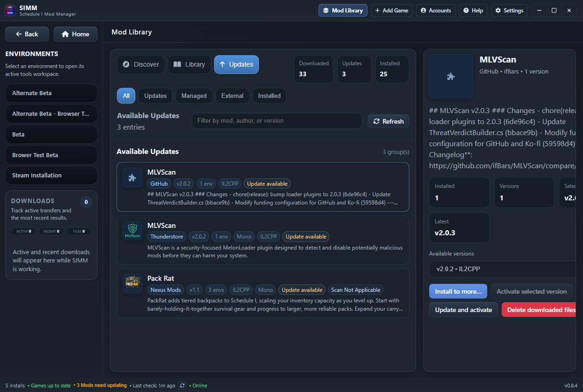Screen dimensions: 583x392
Task: Select the Steam Installation environment
Action: point(51,175)
